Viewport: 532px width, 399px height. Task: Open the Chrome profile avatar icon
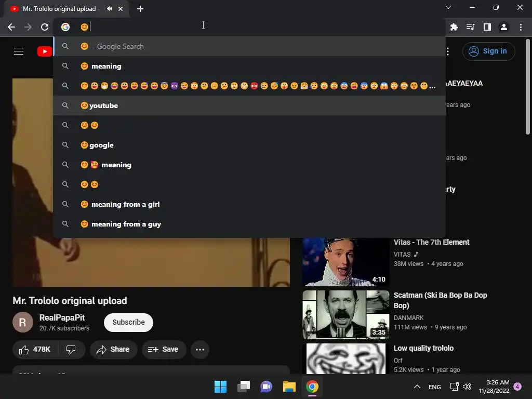pos(504,27)
